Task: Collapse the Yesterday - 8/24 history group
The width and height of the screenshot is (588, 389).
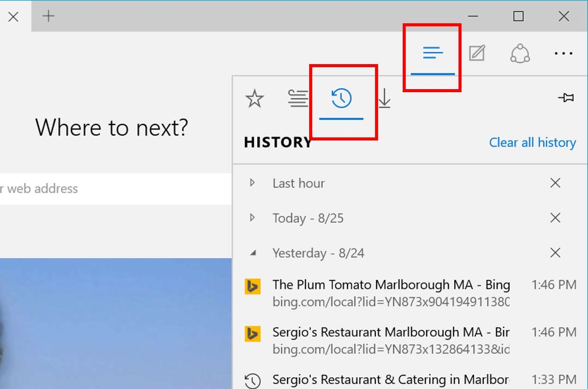Action: click(251, 253)
